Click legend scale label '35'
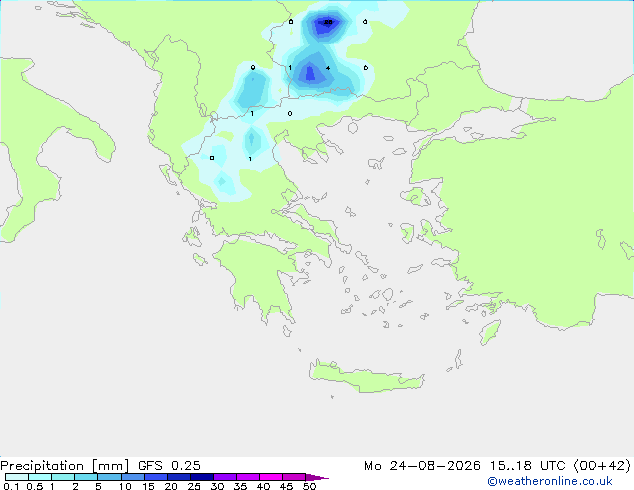 240,486
